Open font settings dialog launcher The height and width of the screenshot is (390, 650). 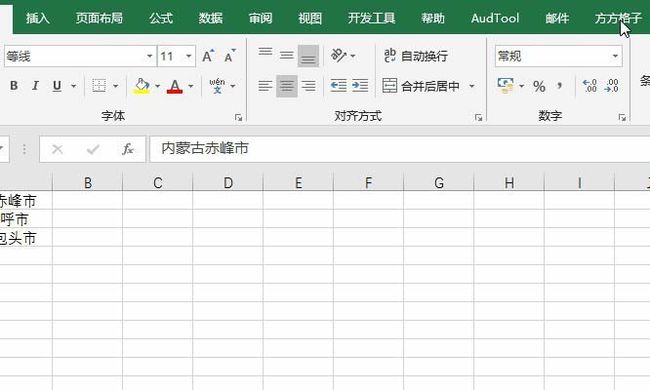(x=238, y=118)
